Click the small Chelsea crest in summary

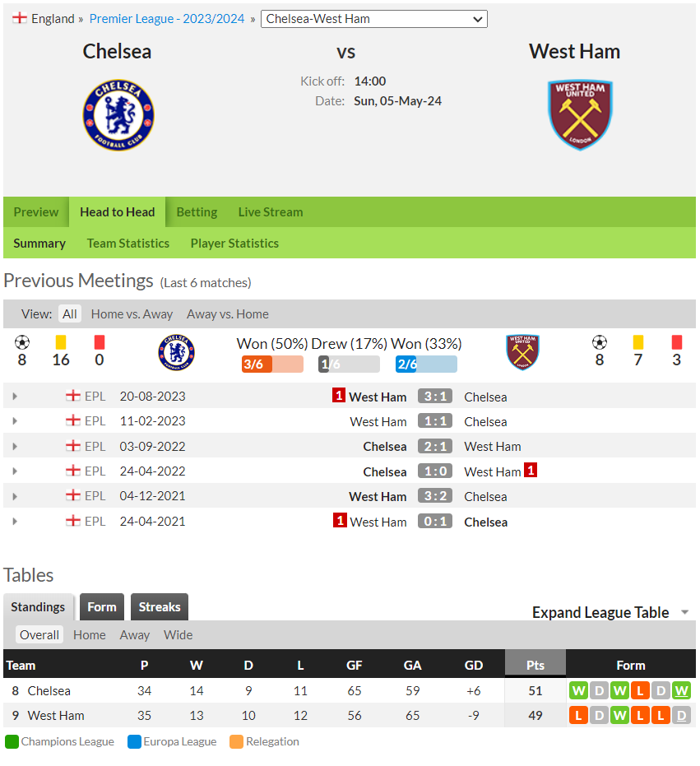tap(177, 352)
